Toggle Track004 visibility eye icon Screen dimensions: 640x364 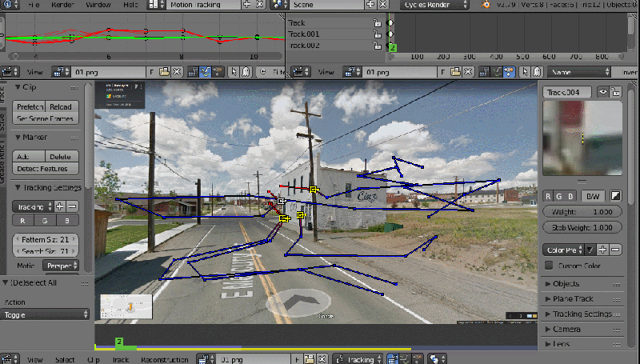[x=603, y=92]
